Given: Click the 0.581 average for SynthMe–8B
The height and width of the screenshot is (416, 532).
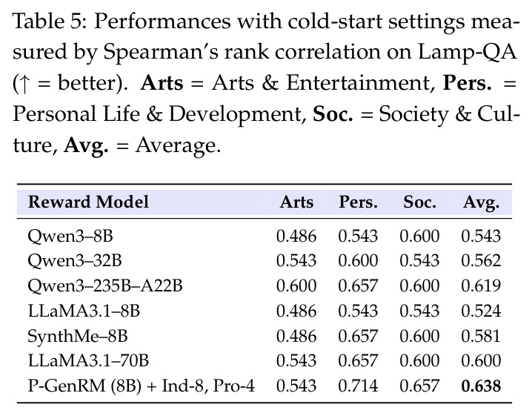Looking at the screenshot, I should pos(481,336).
